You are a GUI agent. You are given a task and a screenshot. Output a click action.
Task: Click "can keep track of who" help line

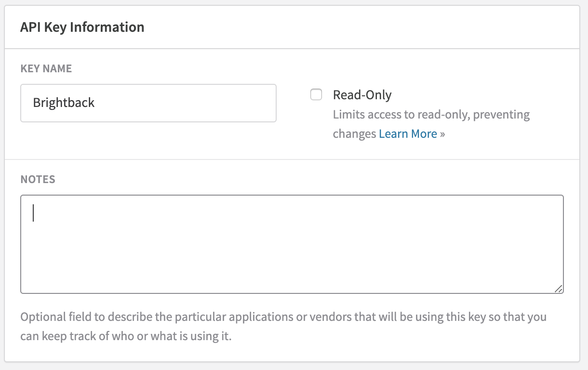coord(72,336)
